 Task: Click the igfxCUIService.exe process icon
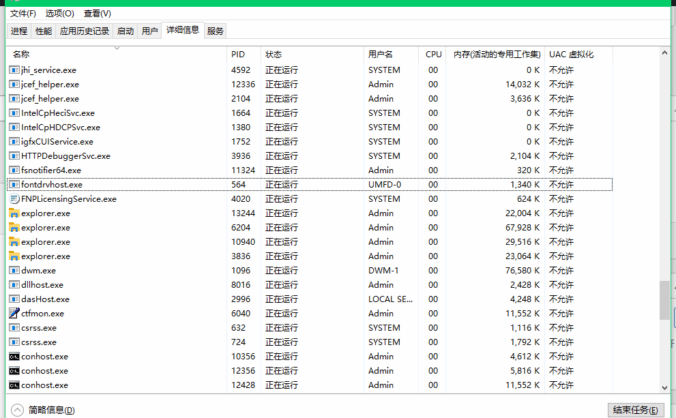pyautogui.click(x=14, y=141)
